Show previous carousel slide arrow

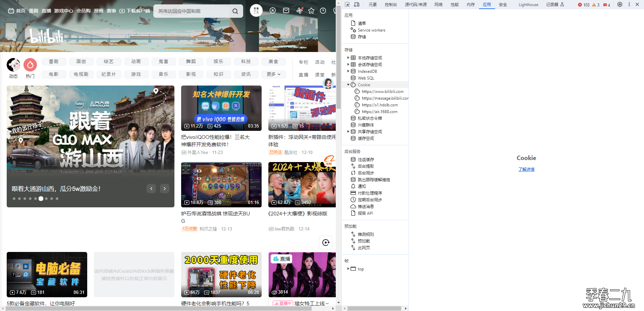(x=151, y=189)
